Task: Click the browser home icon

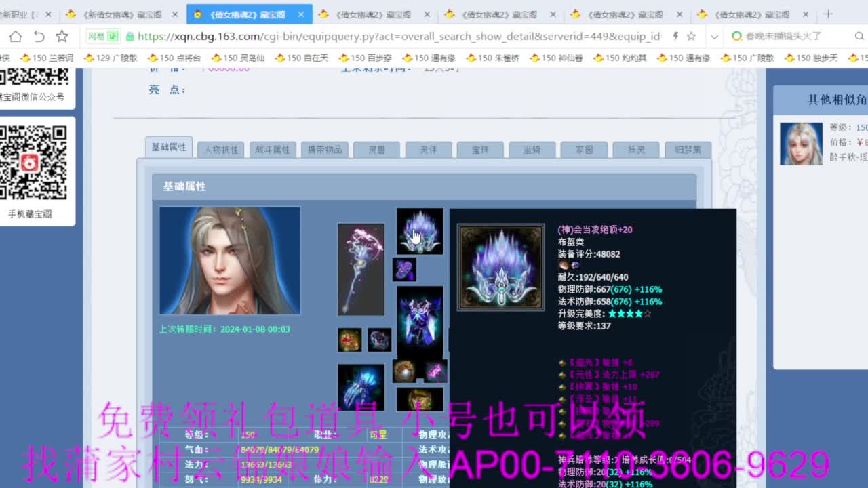Action: 15,36
